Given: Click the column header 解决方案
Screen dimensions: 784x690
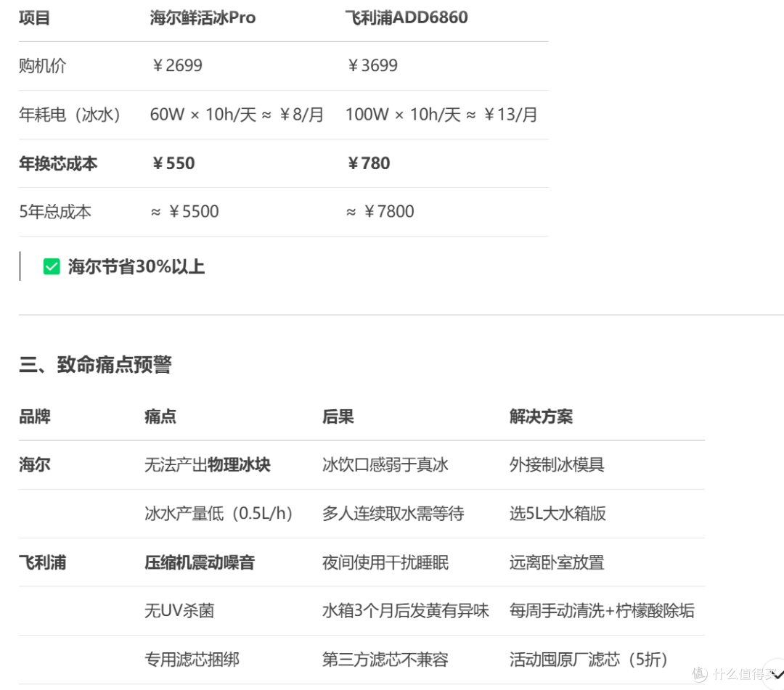Looking at the screenshot, I should point(541,416).
